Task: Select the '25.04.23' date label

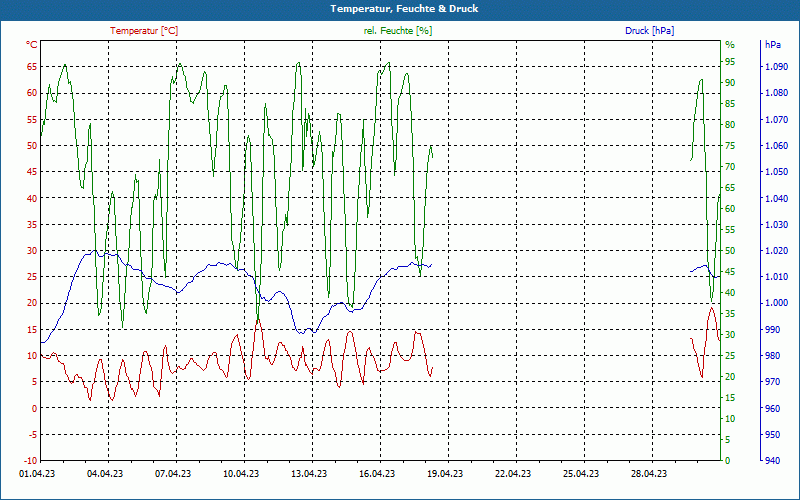Action: 581,473
